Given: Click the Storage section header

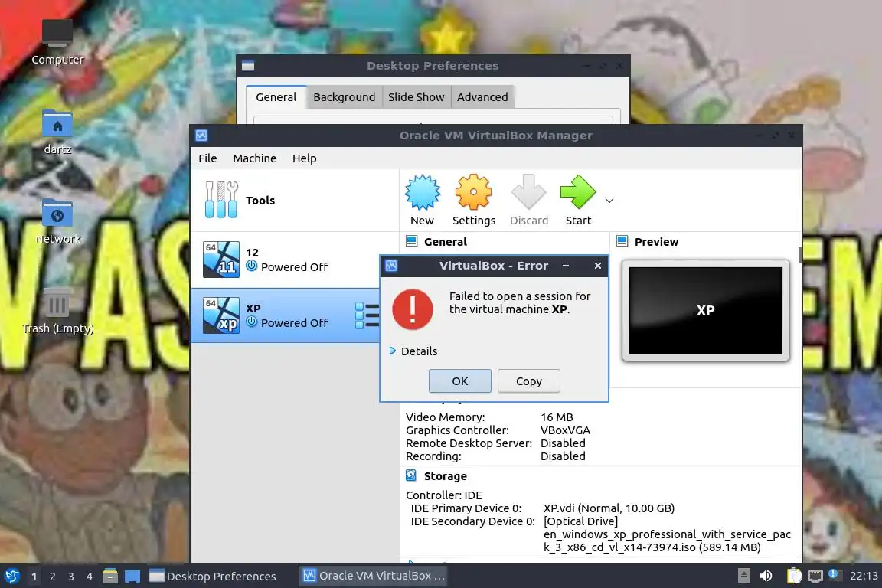Looking at the screenshot, I should coord(445,476).
